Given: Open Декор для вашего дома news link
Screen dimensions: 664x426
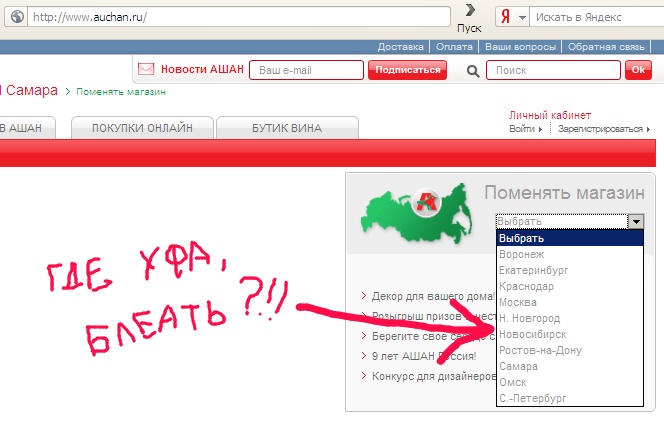Looking at the screenshot, I should point(433,296).
